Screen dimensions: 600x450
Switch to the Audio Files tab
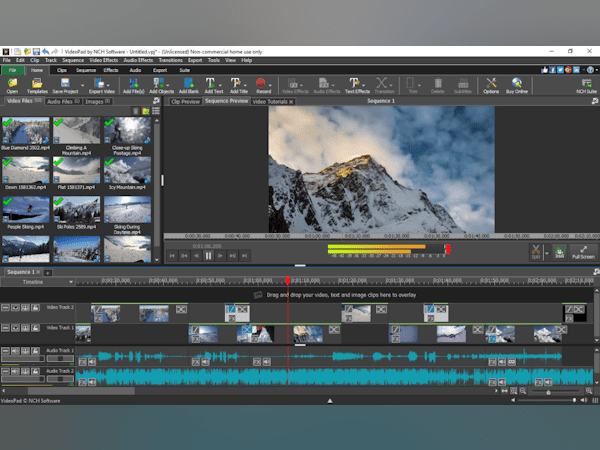(x=60, y=101)
